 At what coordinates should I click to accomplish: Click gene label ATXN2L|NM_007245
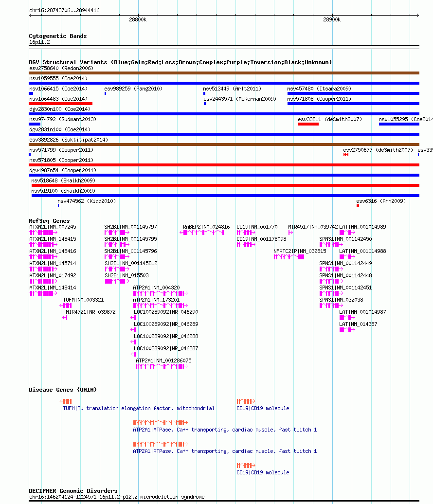53,227
